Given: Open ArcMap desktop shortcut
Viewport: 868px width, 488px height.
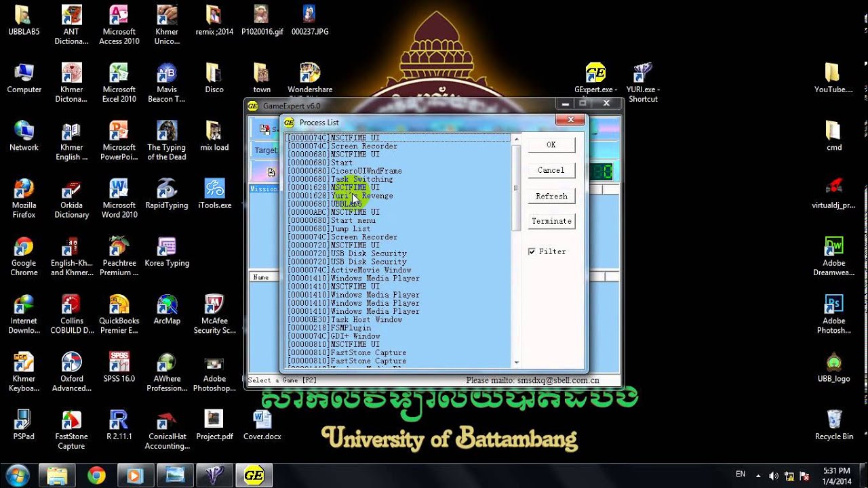Looking at the screenshot, I should [x=167, y=309].
